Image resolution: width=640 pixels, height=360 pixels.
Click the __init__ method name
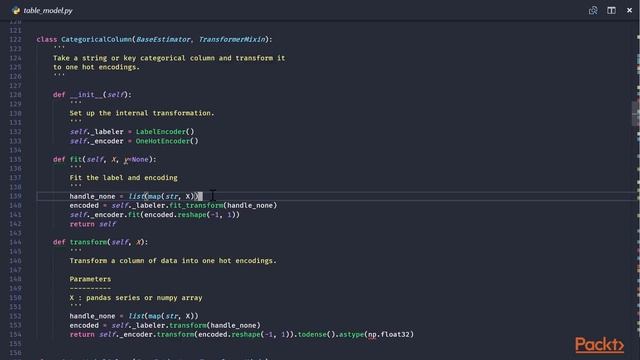click(86, 95)
